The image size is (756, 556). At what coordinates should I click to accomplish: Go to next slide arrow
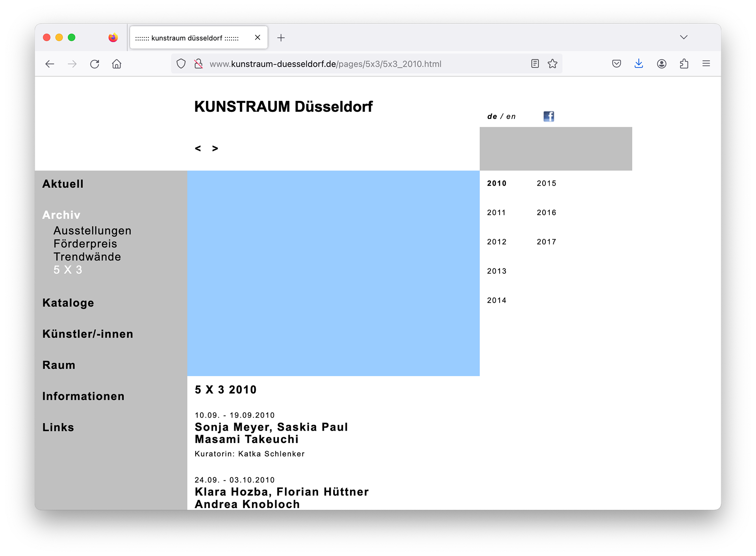[215, 149]
